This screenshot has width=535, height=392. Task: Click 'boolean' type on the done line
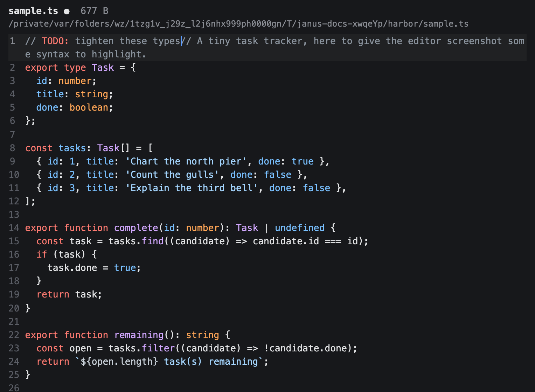click(89, 107)
